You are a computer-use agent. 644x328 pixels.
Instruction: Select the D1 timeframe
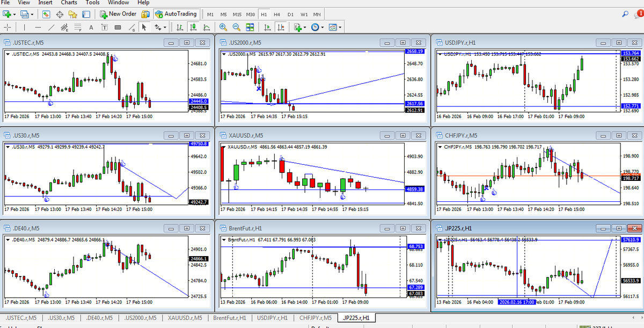coord(290,14)
